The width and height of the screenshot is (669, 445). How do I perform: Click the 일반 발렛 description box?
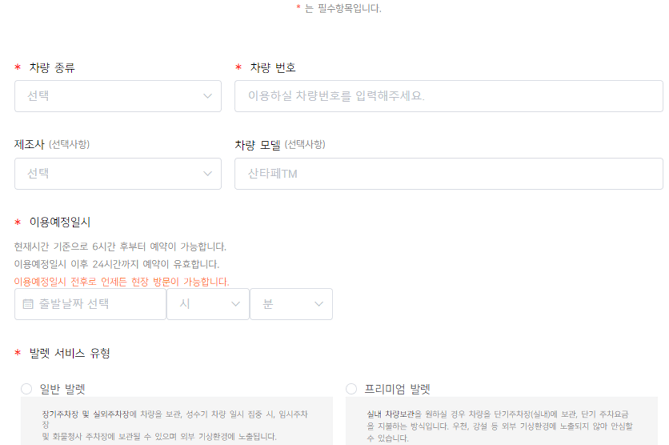pos(177,421)
